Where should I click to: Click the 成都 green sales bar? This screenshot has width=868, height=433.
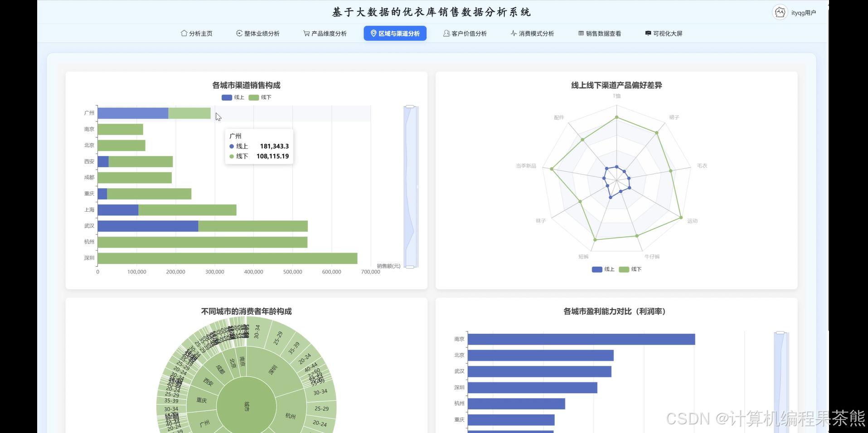(x=135, y=178)
